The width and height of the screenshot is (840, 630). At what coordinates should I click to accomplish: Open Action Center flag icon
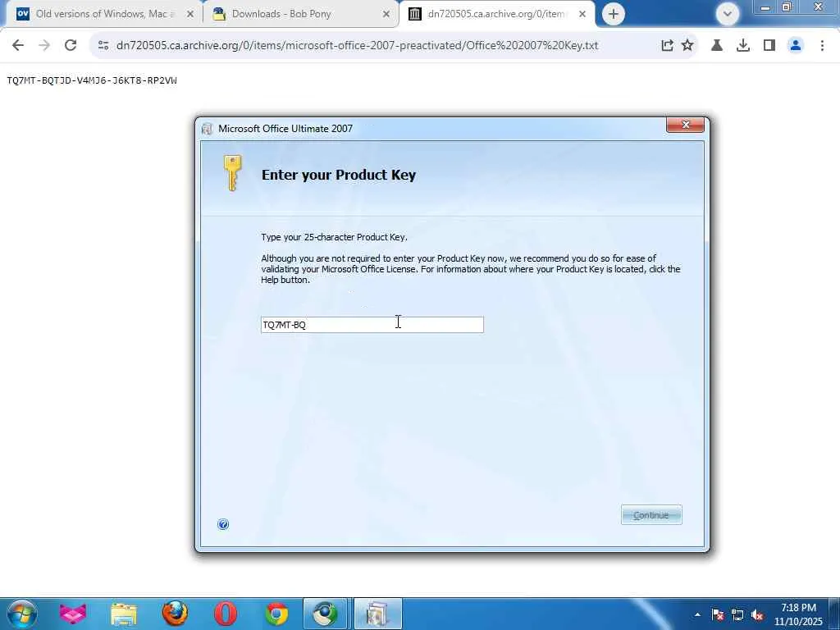717,614
